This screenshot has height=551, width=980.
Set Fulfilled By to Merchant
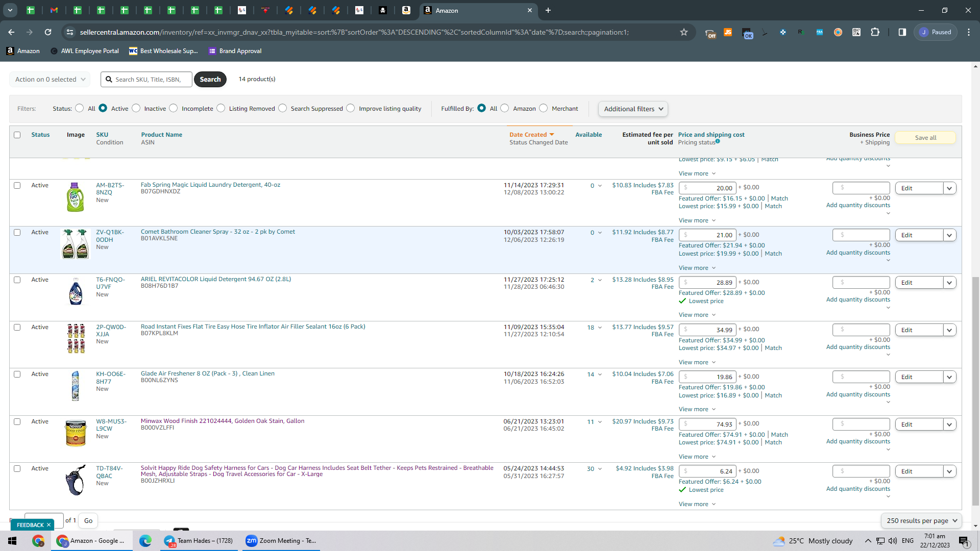pyautogui.click(x=544, y=108)
